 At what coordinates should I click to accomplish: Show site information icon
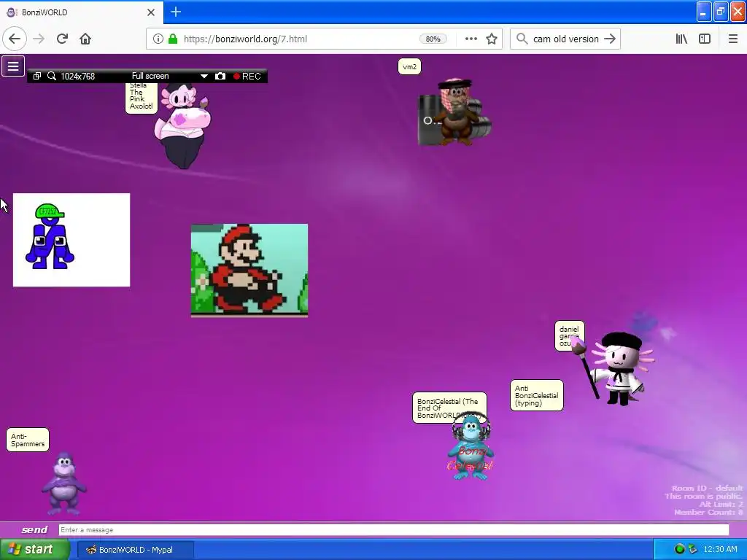158,39
